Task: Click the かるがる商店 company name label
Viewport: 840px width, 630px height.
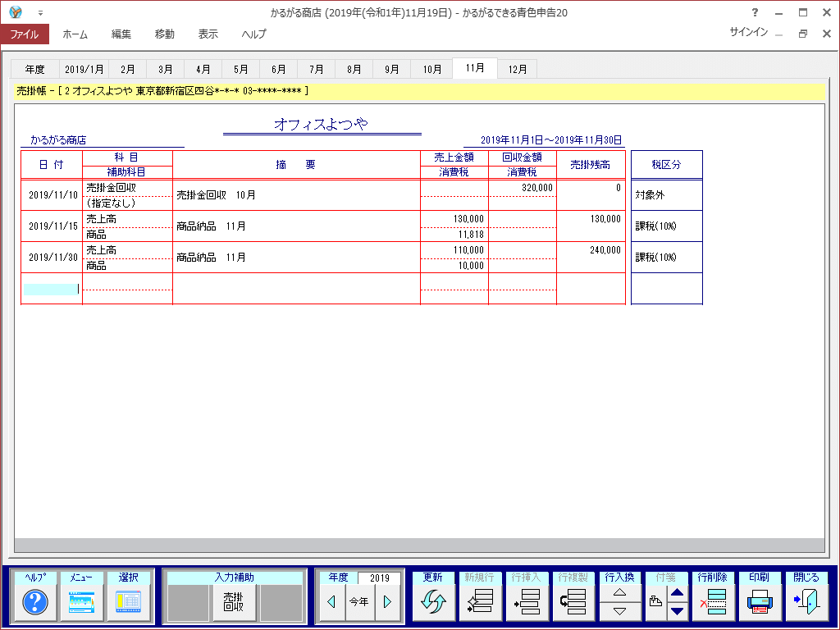Action: click(58, 139)
